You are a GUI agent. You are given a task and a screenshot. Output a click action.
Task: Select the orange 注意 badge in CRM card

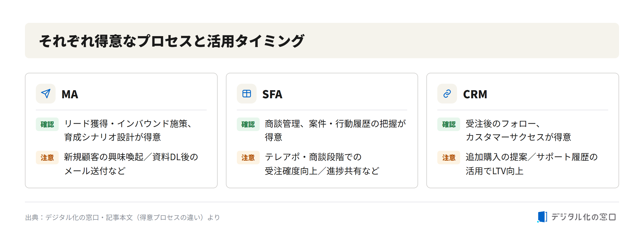click(449, 158)
